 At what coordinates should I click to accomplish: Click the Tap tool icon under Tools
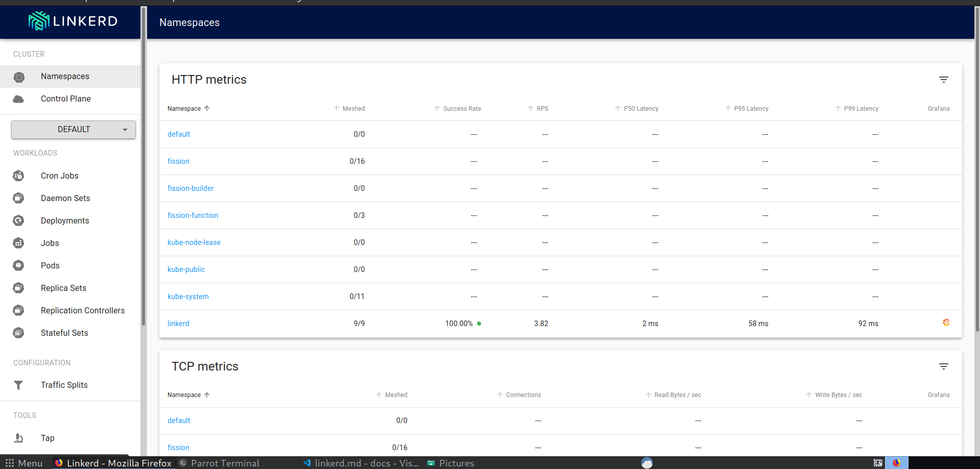click(x=18, y=438)
